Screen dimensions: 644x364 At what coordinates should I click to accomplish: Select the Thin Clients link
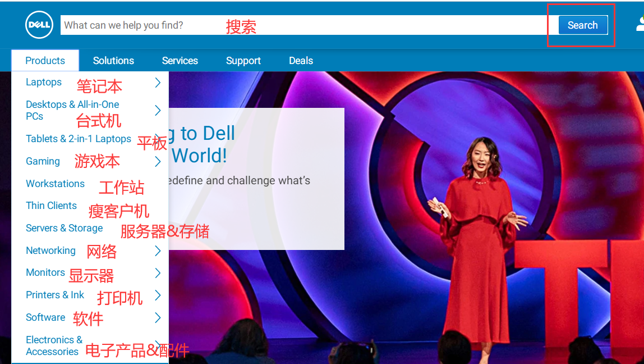pos(51,206)
